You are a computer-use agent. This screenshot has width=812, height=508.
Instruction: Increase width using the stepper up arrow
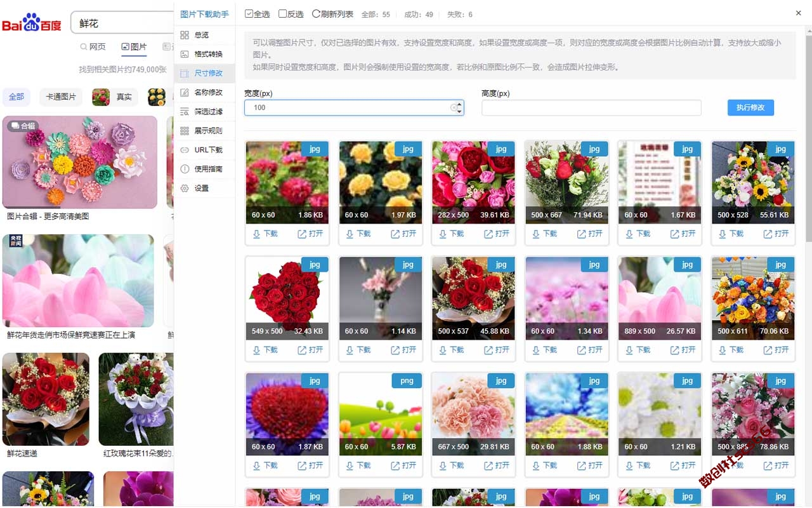coord(459,104)
